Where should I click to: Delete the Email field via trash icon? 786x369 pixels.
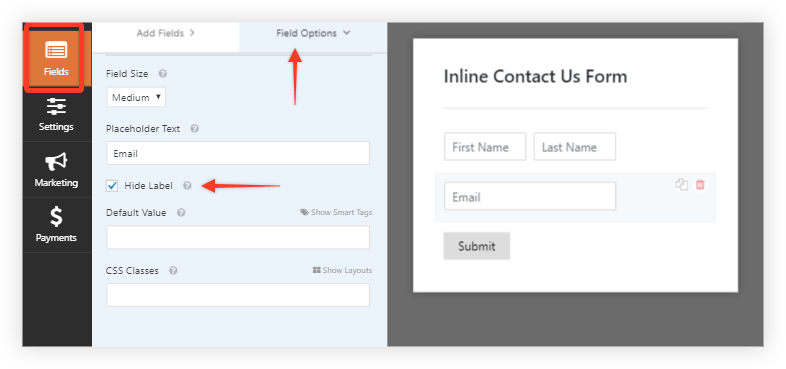[x=700, y=184]
